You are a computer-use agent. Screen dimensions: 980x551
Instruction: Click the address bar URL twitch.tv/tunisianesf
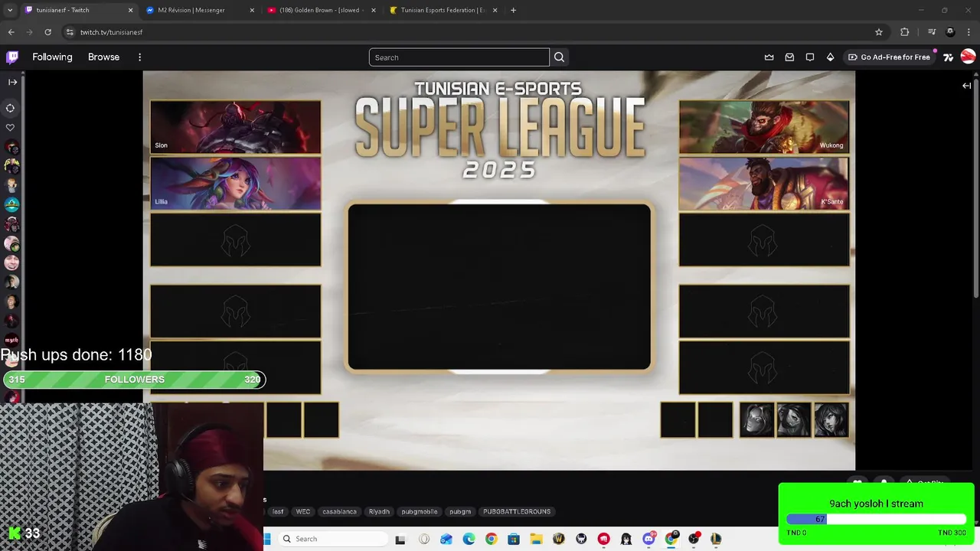click(112, 32)
